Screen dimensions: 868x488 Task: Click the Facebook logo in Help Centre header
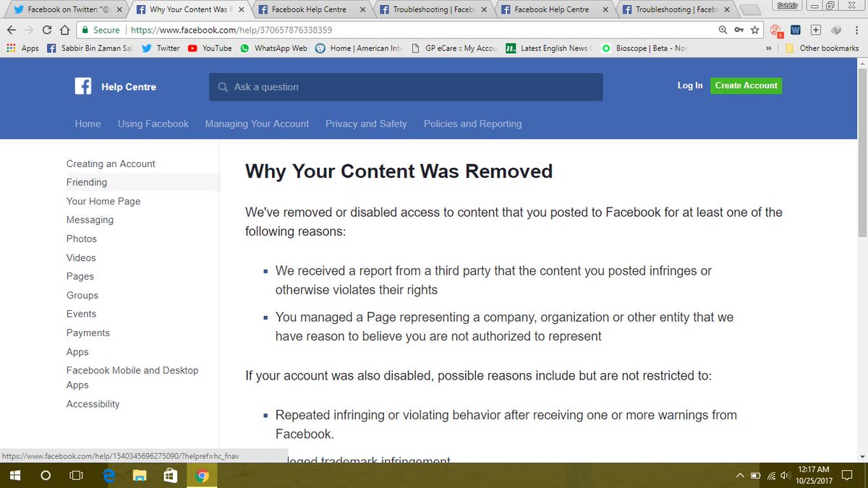pyautogui.click(x=83, y=86)
